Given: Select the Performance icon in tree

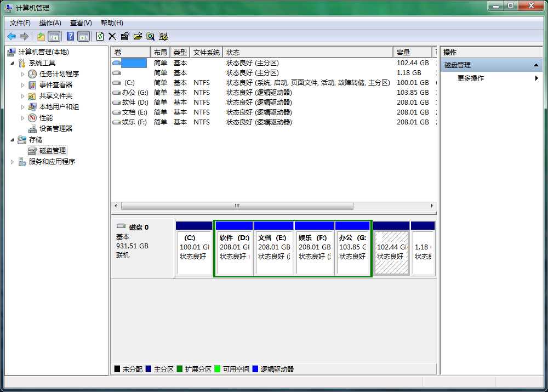Looking at the screenshot, I should pyautogui.click(x=32, y=117).
